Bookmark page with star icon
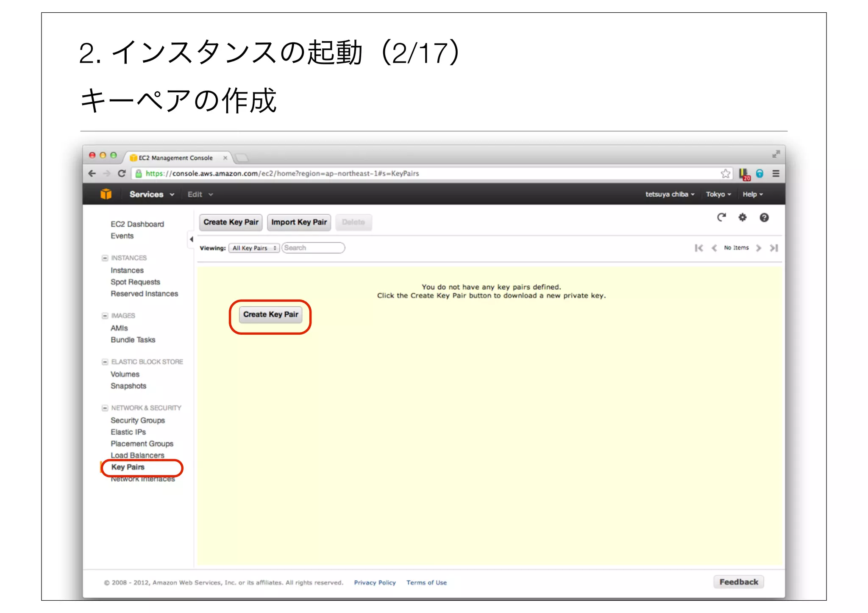The width and height of the screenshot is (868, 613). pos(725,173)
